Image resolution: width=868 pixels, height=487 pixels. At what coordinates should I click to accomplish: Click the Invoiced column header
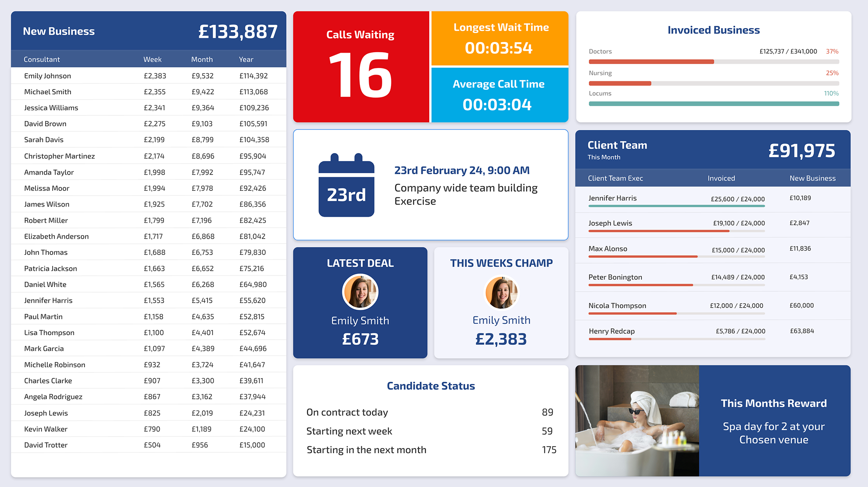pyautogui.click(x=721, y=178)
